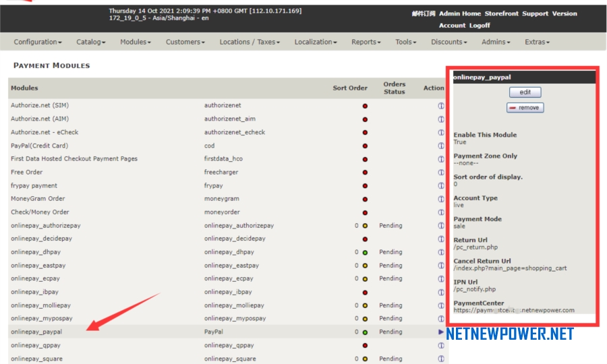Open the Configuration dropdown menu
This screenshot has height=364, width=607.
coord(38,42)
